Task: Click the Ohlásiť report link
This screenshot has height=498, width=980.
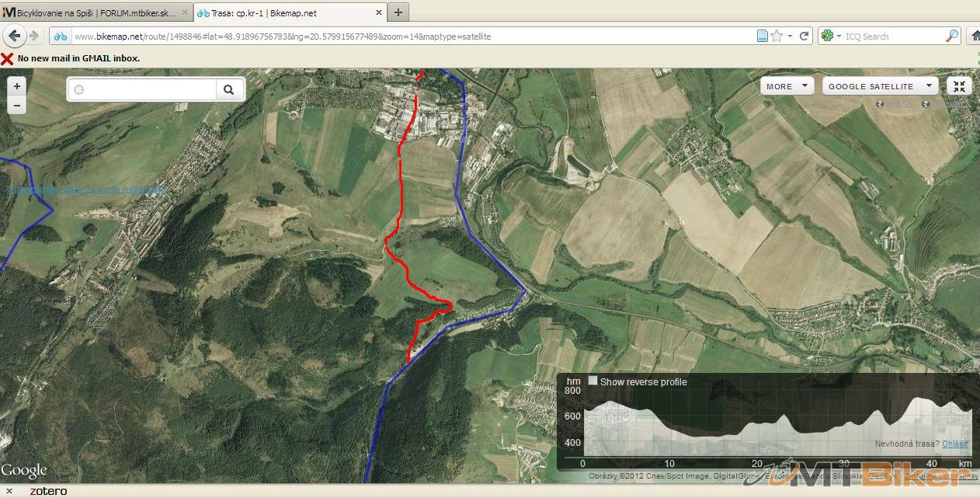Action: tap(954, 444)
